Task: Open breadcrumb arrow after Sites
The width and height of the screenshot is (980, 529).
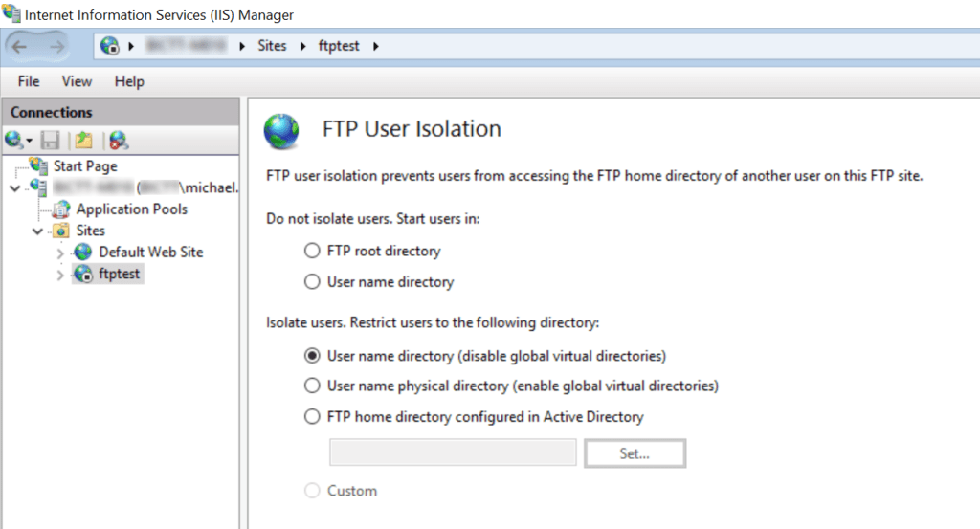Action: (303, 46)
